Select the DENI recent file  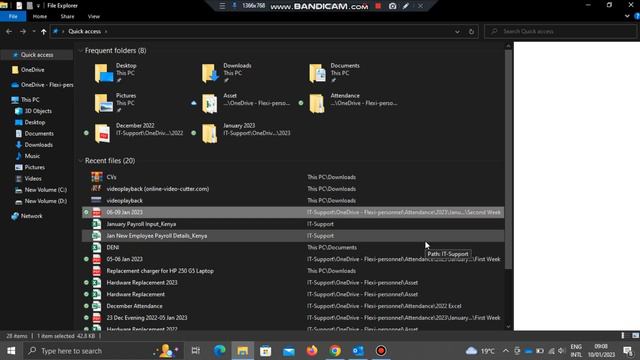(293, 247)
